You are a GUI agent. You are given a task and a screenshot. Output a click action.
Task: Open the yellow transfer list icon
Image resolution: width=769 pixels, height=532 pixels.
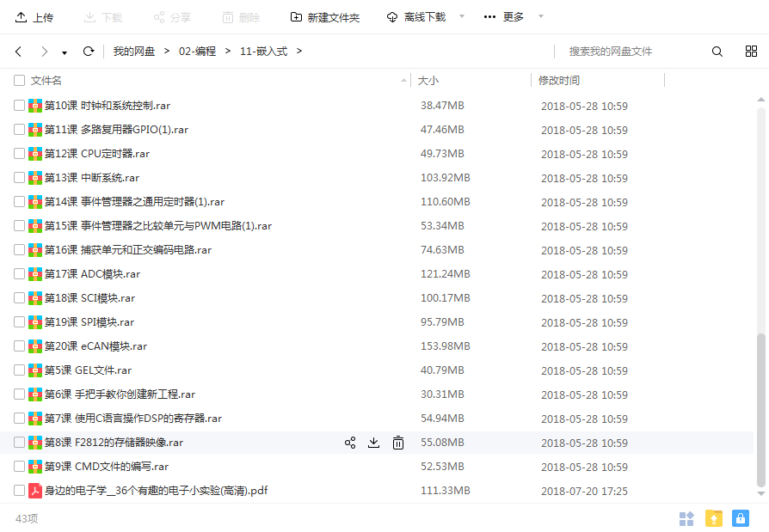click(x=714, y=518)
